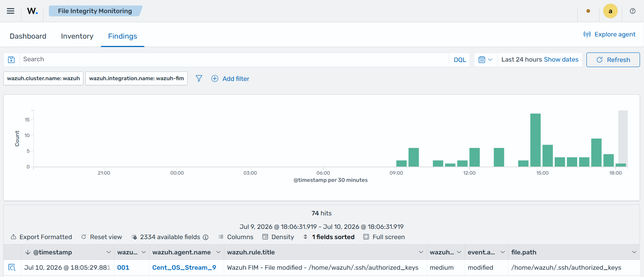Click the Search query input
The image size is (644, 277).
[x=234, y=59]
